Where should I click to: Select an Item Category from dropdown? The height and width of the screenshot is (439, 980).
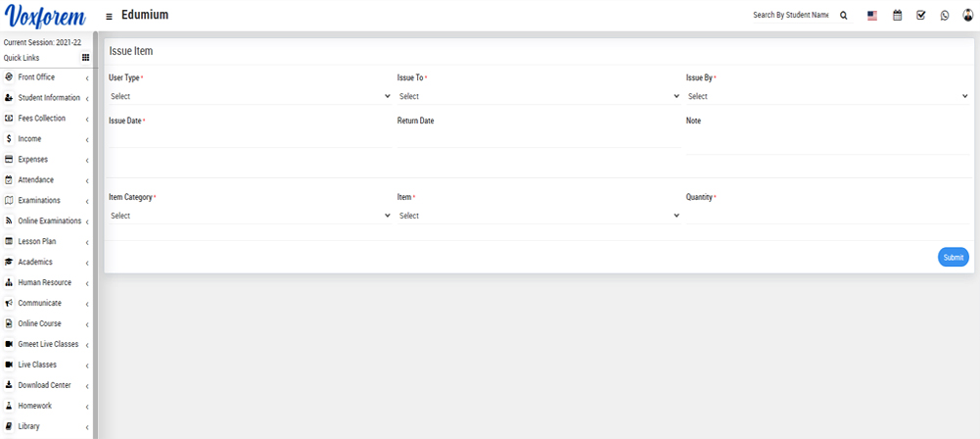[x=250, y=216]
